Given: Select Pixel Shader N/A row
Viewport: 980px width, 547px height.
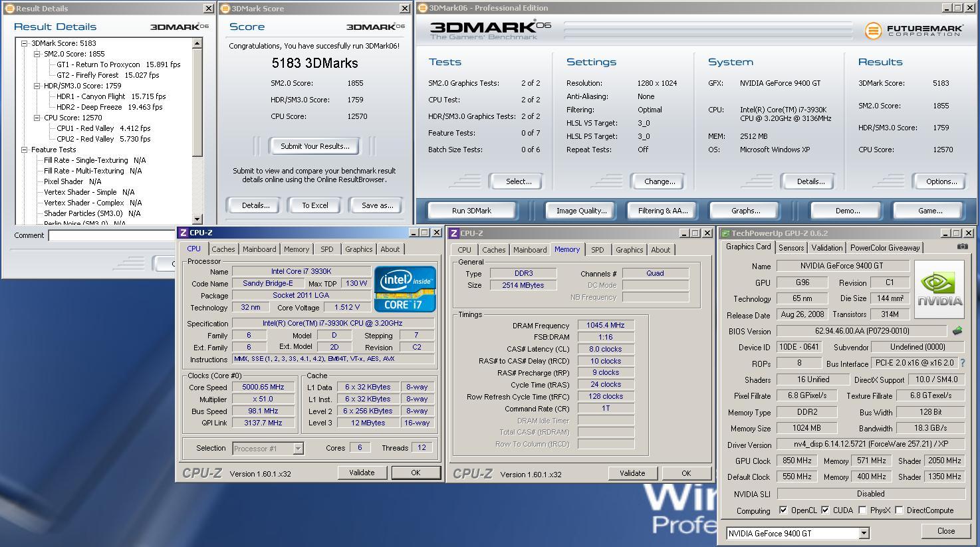Looking at the screenshot, I should [72, 181].
